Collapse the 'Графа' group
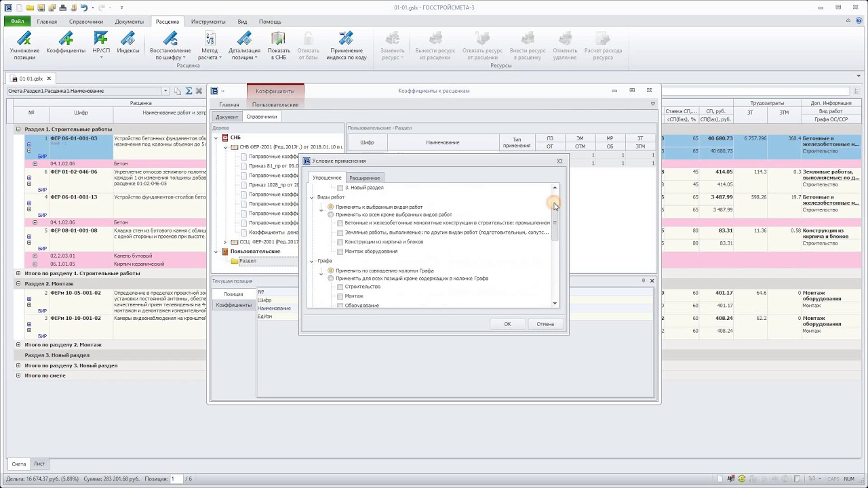The height and width of the screenshot is (488, 868). (313, 261)
